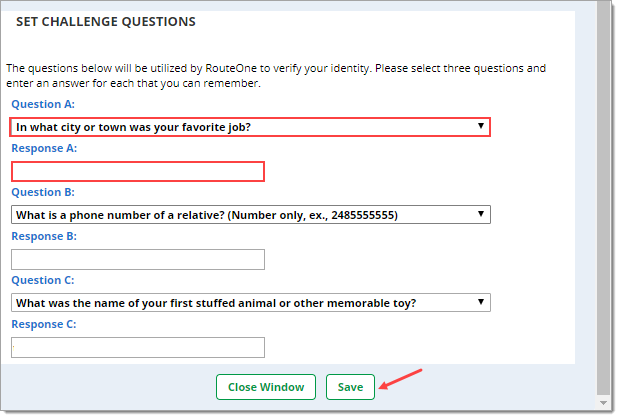Screen dimensions: 619x418
Task: Click the "SET CHALLENGE QUESTIONS" heading
Action: pyautogui.click(x=106, y=22)
